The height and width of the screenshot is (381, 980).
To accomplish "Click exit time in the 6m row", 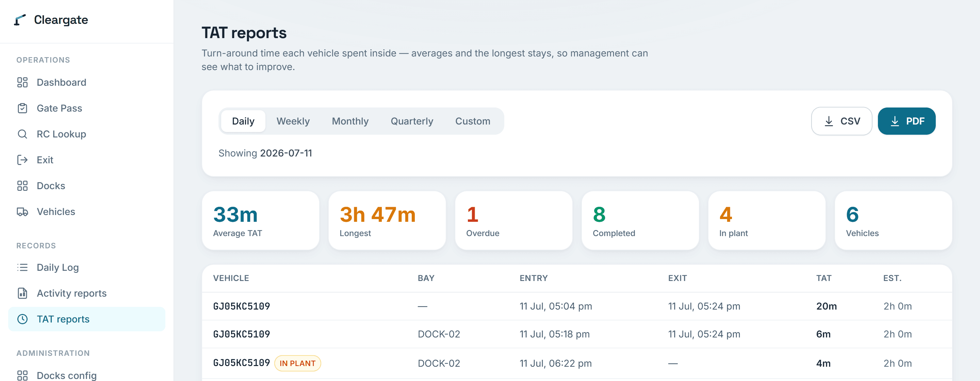I will (x=704, y=334).
